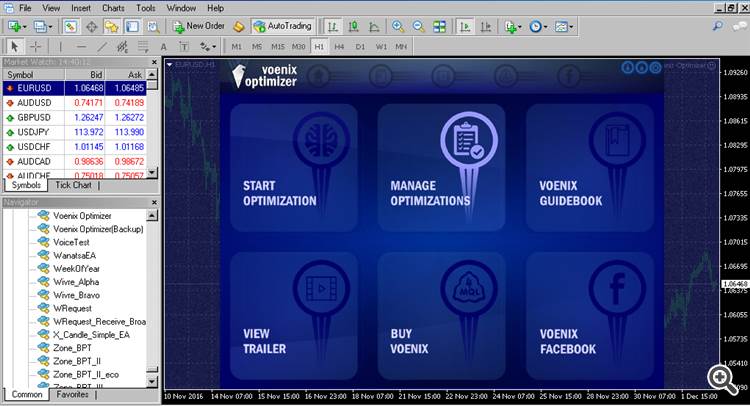Select the H4 timeframe

click(x=339, y=47)
